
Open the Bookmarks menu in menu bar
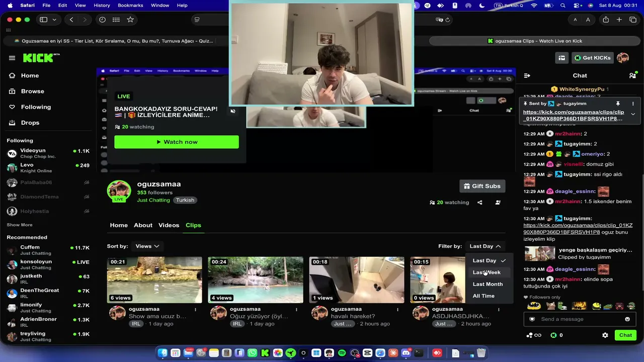[130, 5]
